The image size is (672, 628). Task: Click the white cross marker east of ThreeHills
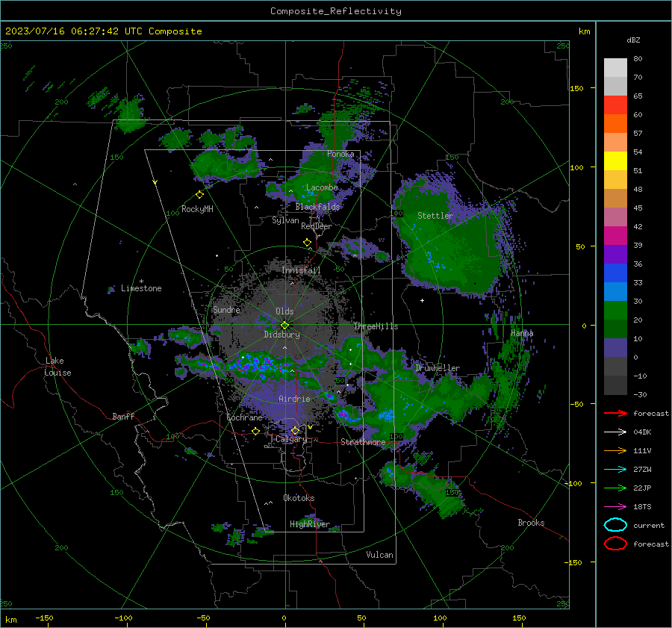point(422,300)
